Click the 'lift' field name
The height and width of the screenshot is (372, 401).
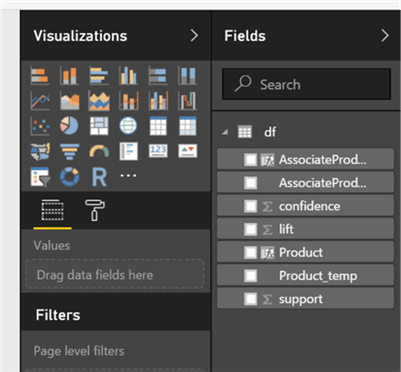[x=286, y=229]
